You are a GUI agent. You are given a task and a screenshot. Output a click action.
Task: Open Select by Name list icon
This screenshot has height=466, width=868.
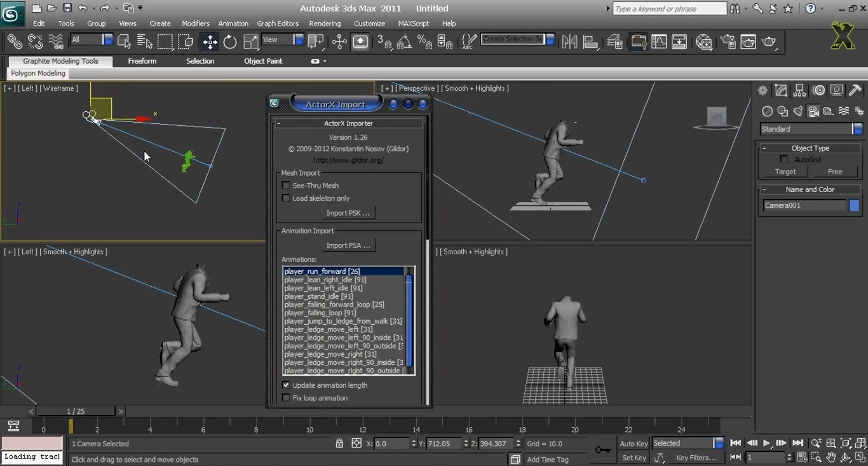tap(145, 41)
